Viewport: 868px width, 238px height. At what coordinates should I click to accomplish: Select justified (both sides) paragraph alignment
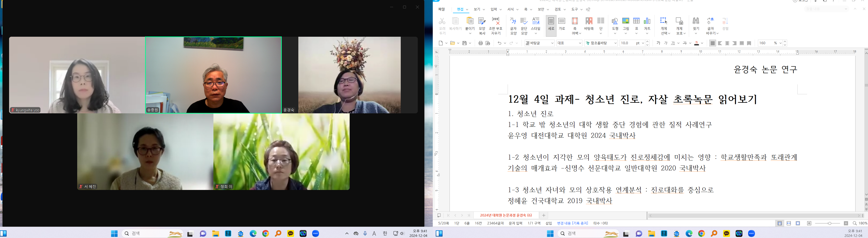click(x=712, y=43)
